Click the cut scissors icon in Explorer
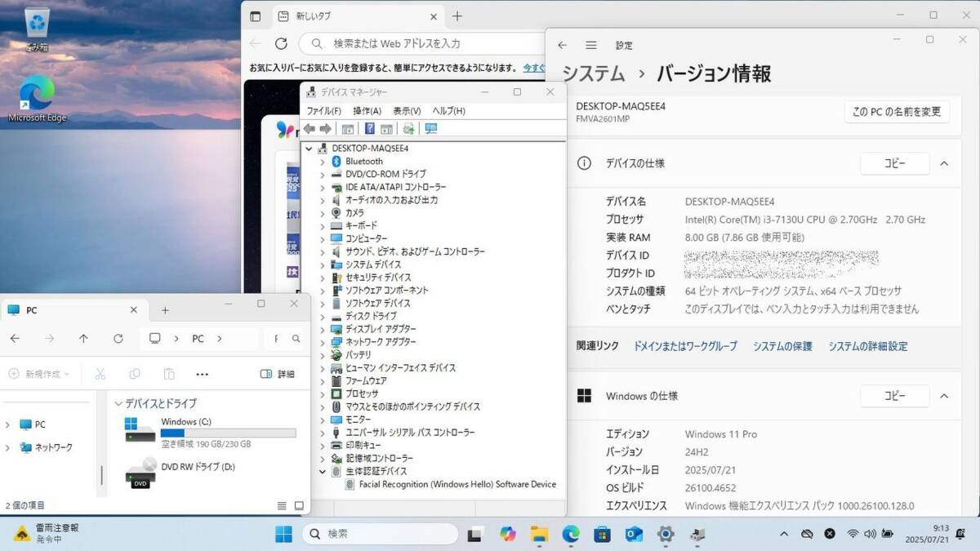980x551 pixels. click(x=100, y=374)
